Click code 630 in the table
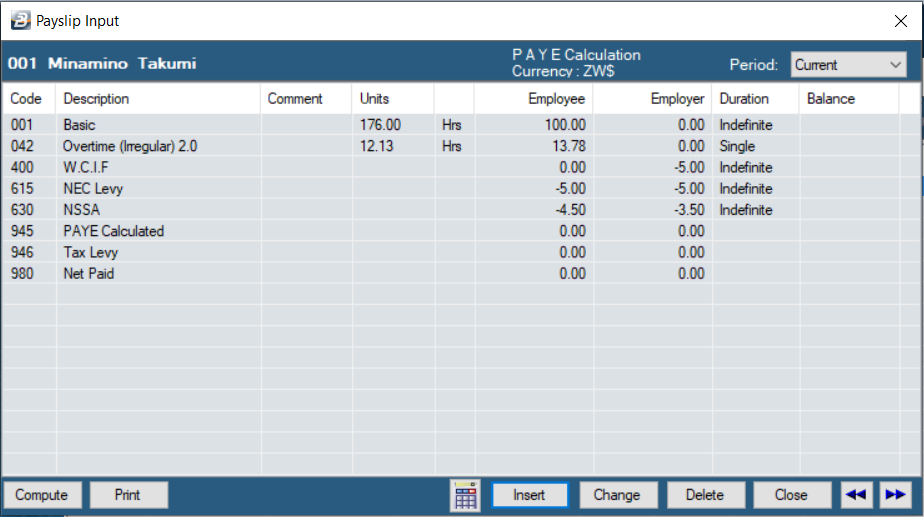 (x=22, y=210)
